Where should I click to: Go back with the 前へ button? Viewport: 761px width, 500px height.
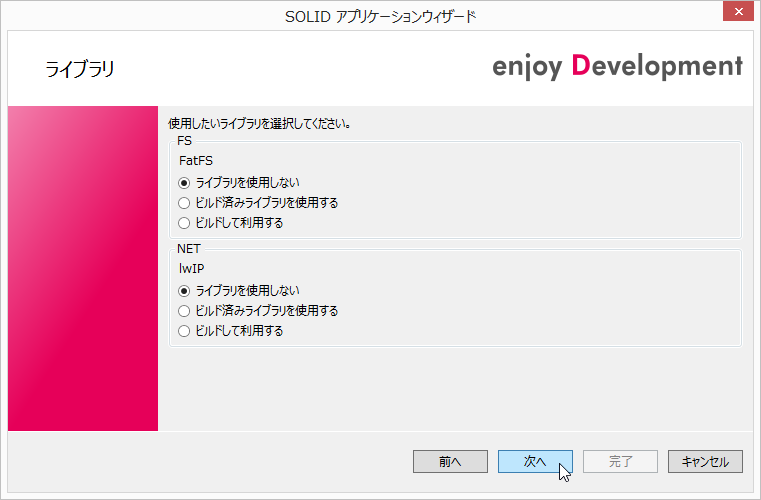(x=450, y=461)
